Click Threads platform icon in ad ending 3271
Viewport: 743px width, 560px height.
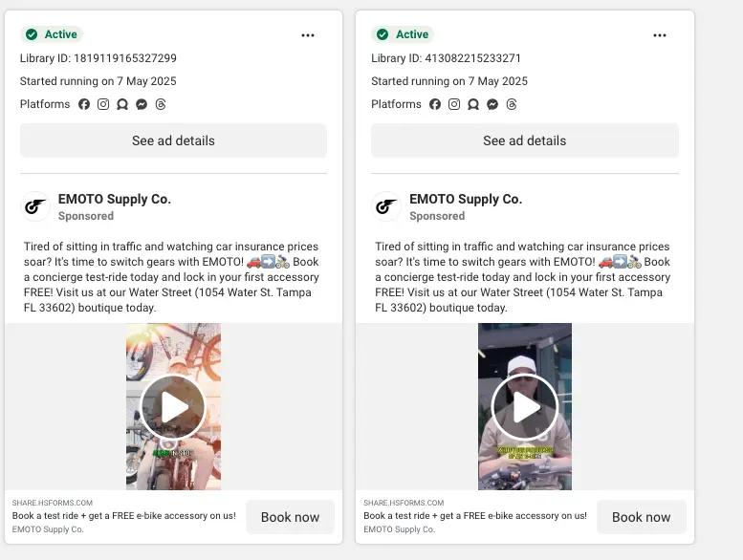click(x=512, y=104)
